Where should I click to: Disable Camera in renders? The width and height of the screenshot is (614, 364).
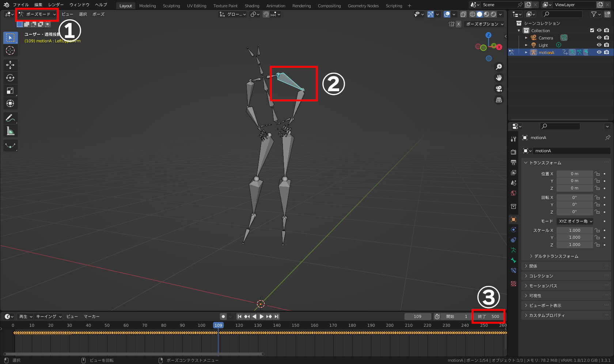607,38
